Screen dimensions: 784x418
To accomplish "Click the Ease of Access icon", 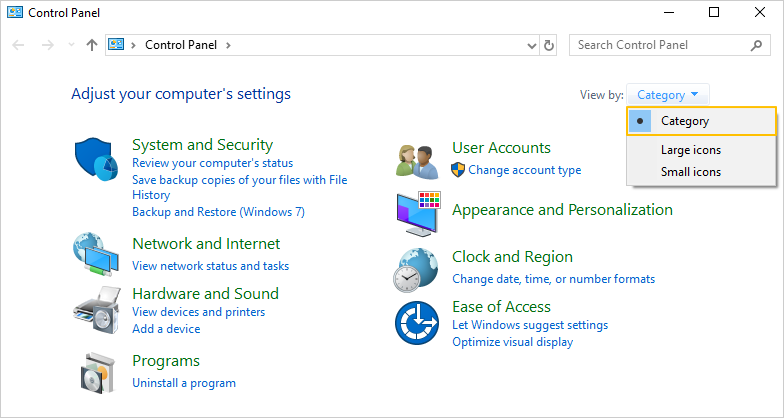I will point(418,324).
